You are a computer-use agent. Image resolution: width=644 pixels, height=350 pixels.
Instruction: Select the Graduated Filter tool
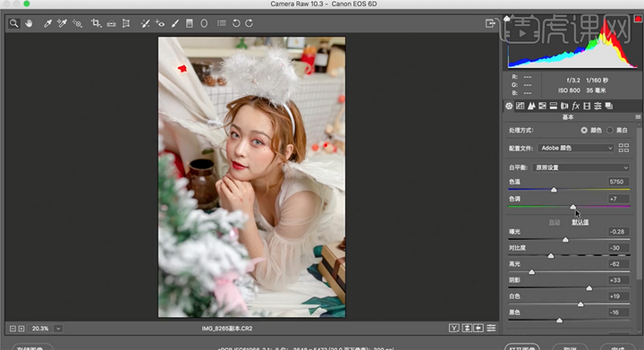(190, 23)
